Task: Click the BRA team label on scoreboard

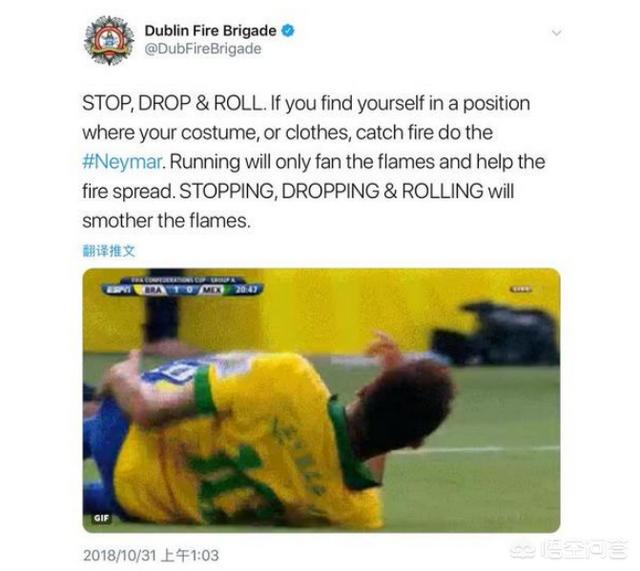Action: (154, 290)
